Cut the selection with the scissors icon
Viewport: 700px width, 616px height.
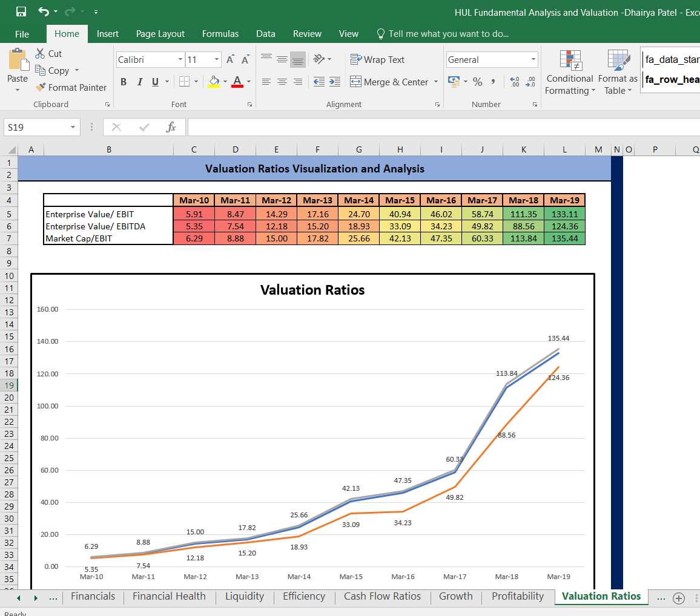(x=40, y=53)
